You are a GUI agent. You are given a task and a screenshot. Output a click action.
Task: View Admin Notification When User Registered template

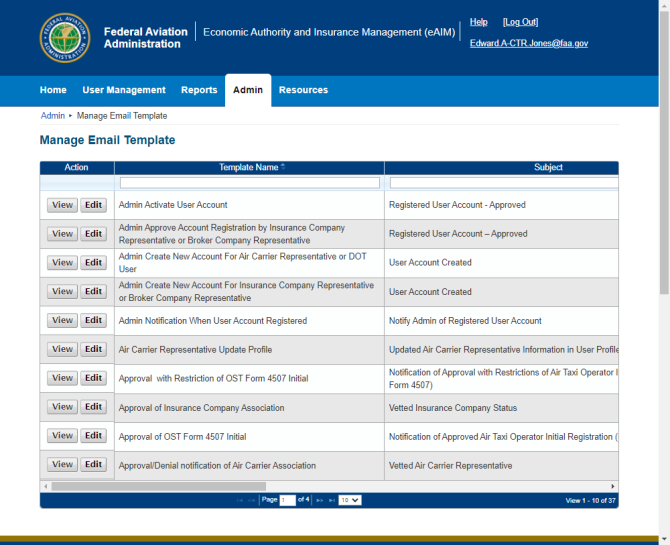pos(62,320)
